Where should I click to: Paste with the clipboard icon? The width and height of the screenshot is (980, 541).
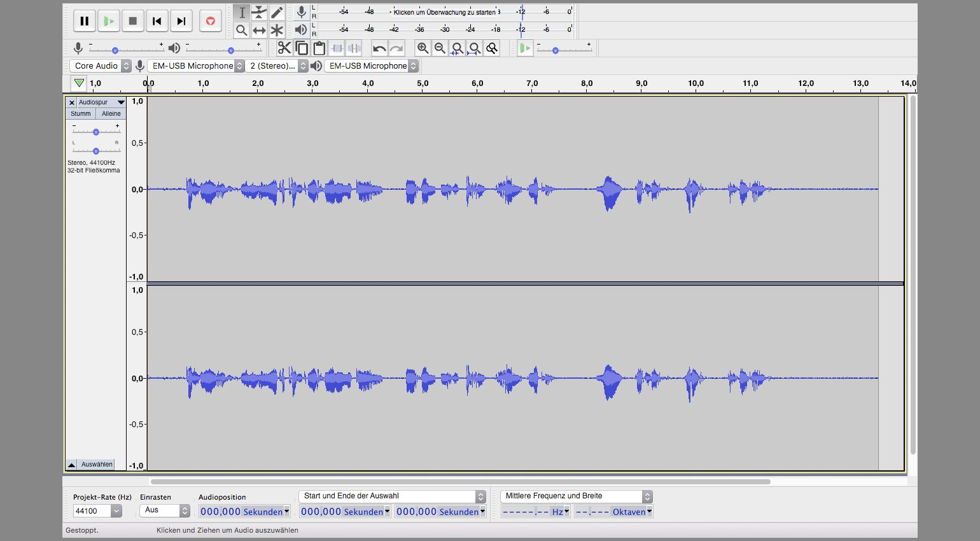tap(319, 48)
